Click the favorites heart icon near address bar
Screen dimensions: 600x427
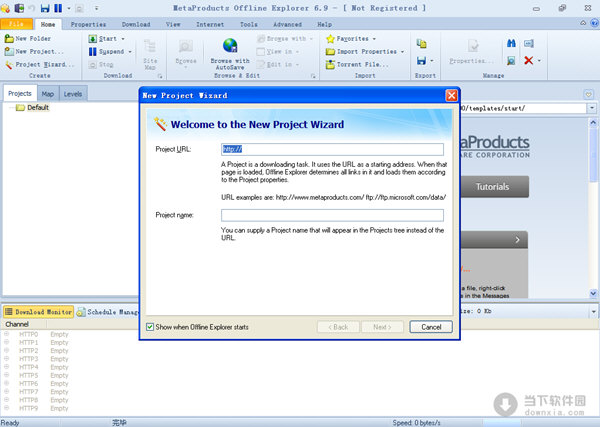tap(589, 94)
